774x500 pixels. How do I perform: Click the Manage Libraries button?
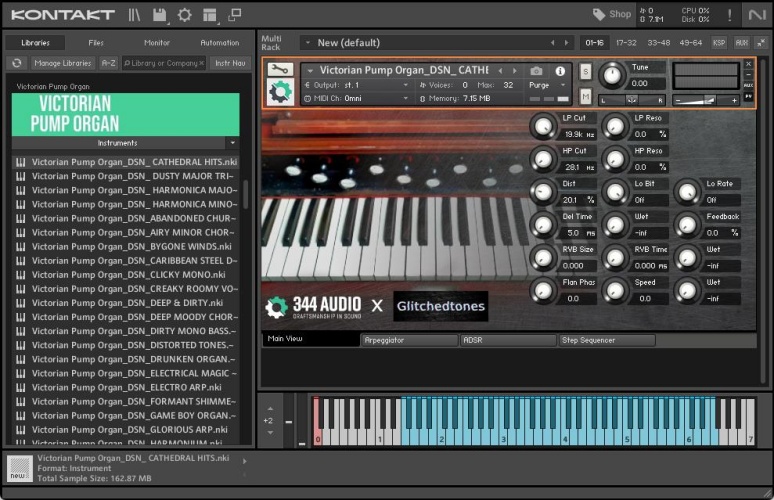pos(62,63)
